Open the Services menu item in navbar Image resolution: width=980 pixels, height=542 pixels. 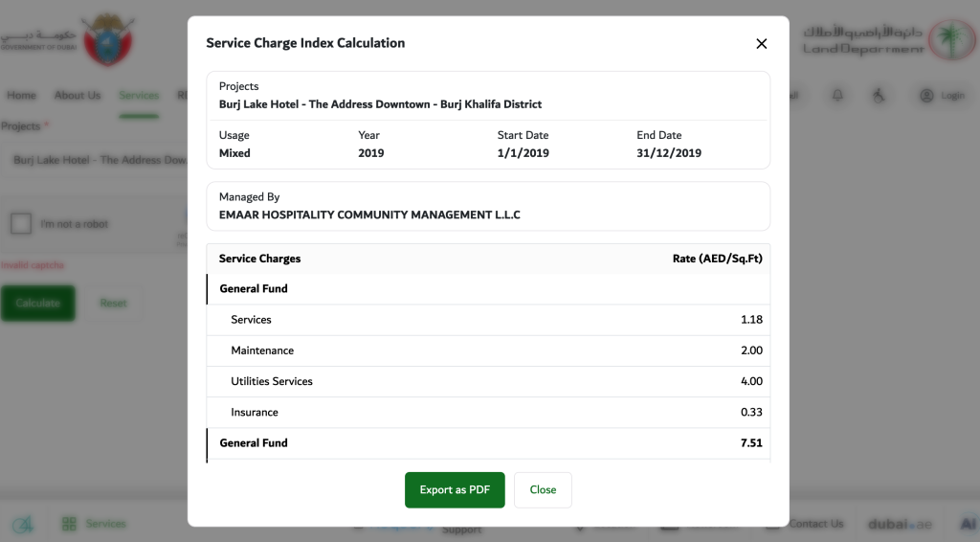click(139, 95)
